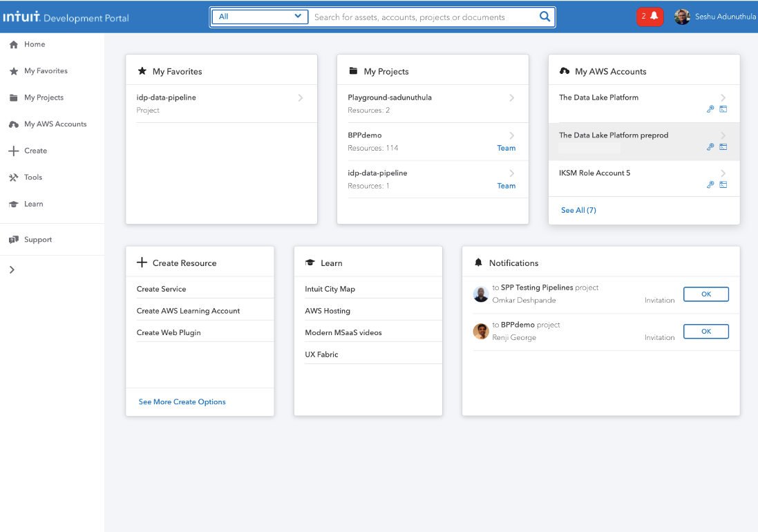Click the Learn graduation cap icon in sidebar
758x532 pixels.
(14, 204)
